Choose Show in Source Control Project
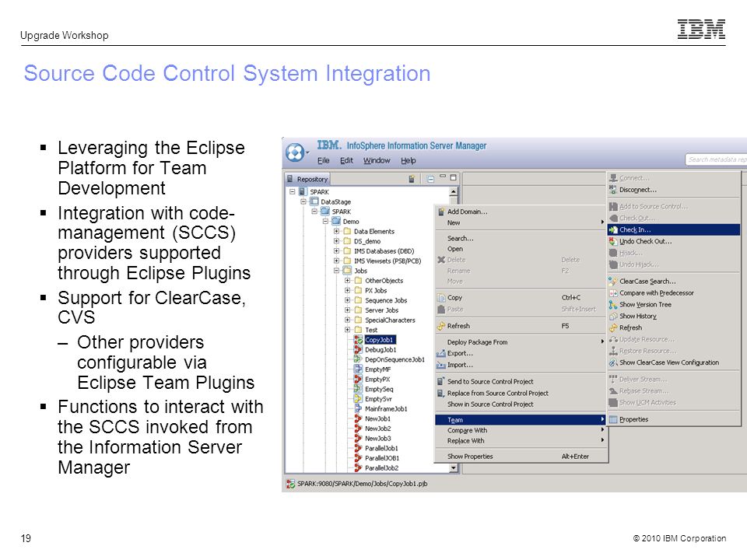 (521, 404)
